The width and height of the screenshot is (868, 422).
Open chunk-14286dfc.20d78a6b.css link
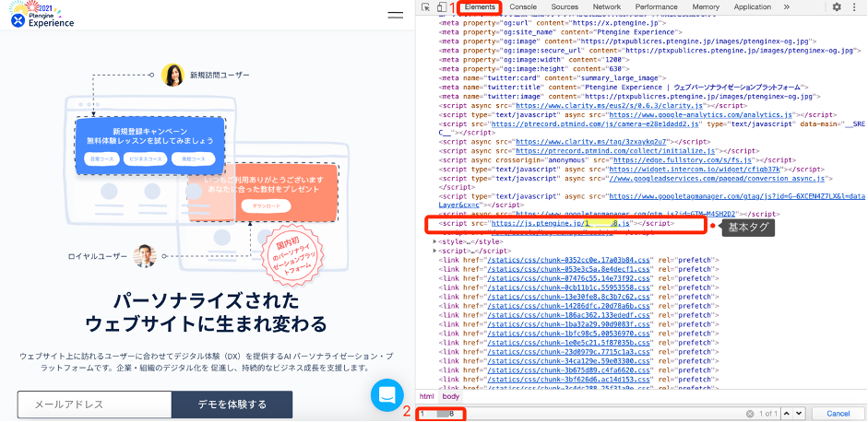tap(567, 305)
